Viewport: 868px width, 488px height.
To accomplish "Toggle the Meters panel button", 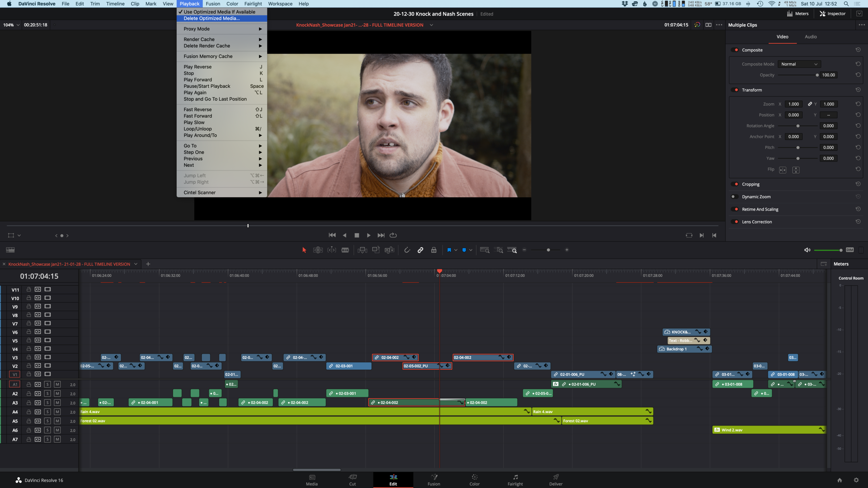I will pyautogui.click(x=798, y=14).
